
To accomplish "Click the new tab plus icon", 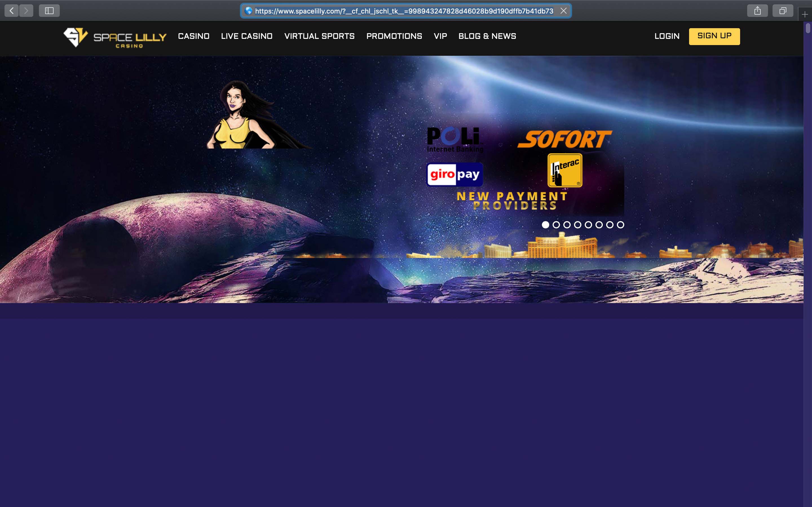I will coord(805,14).
